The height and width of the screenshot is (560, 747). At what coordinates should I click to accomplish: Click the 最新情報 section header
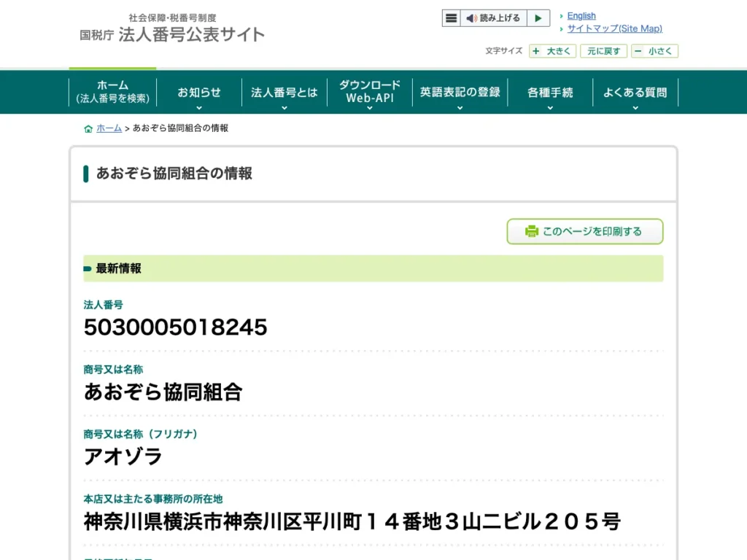(x=373, y=268)
